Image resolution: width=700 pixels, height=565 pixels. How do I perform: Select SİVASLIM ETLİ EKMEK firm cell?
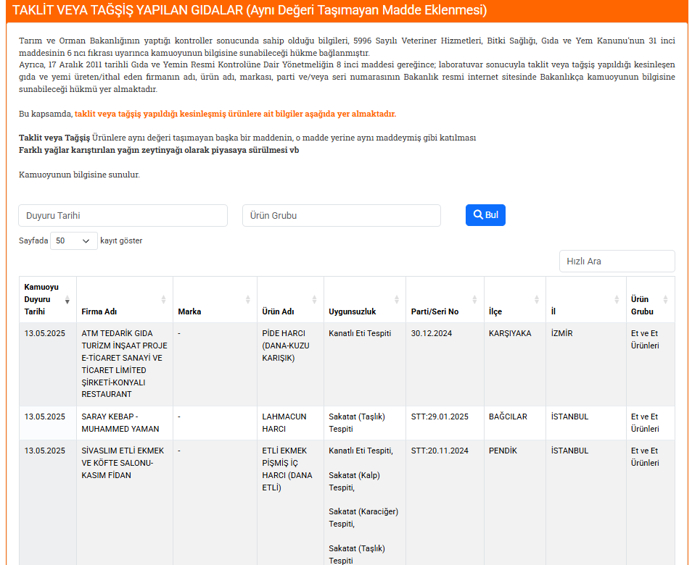[125, 503]
